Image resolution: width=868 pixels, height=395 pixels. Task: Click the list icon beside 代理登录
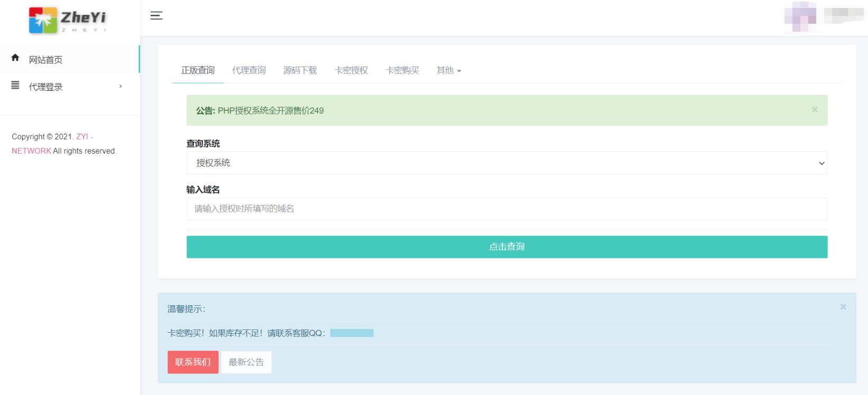15,86
